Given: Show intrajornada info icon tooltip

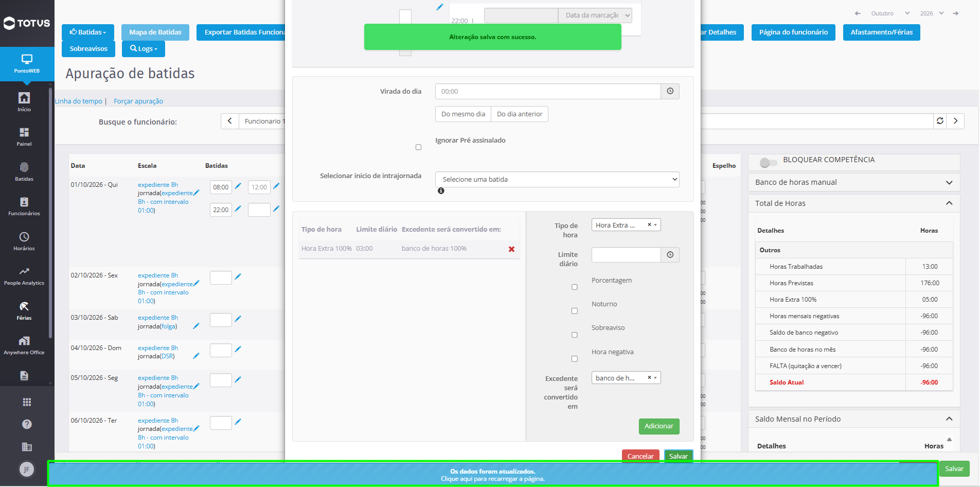Looking at the screenshot, I should tap(441, 190).
